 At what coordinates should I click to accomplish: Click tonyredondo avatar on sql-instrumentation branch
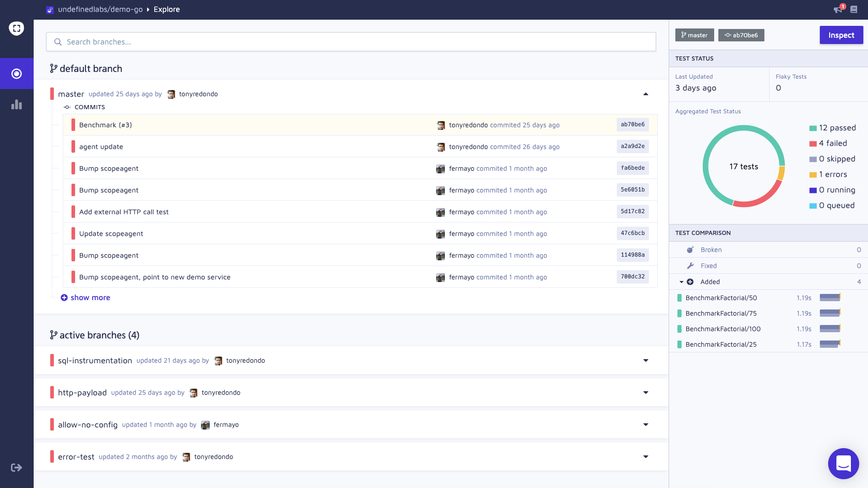pos(219,361)
